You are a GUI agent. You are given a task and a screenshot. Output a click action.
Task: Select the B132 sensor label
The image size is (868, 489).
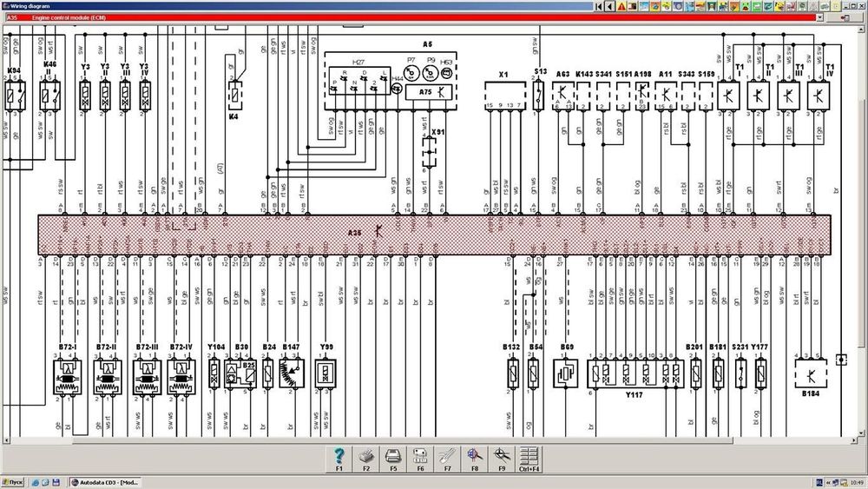click(511, 347)
